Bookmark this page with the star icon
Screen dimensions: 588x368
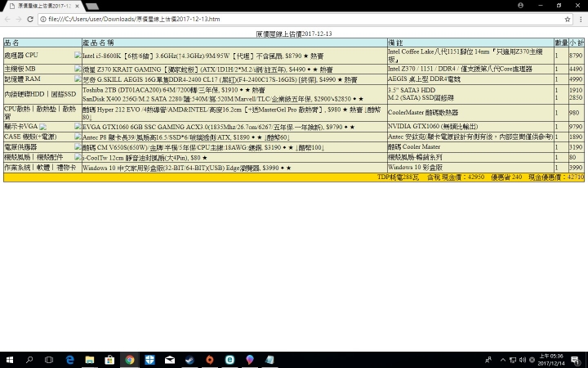(568, 19)
